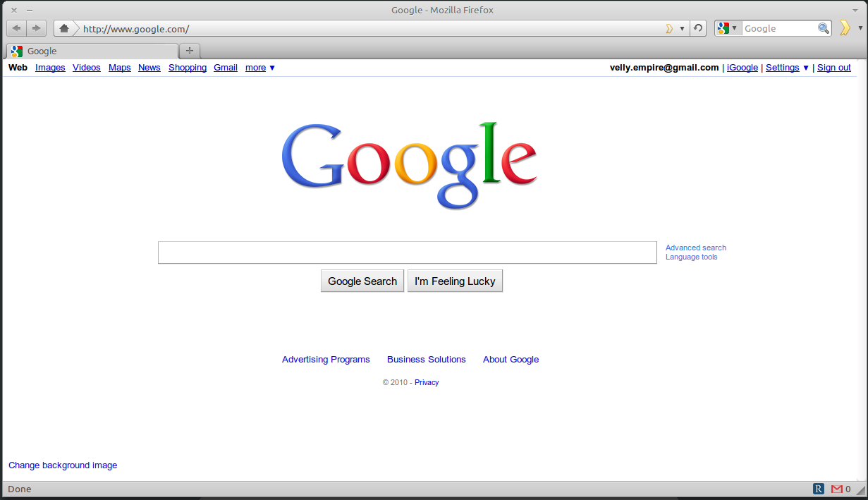The height and width of the screenshot is (500, 868).
Task: Click the Change background image link
Action: 63,465
